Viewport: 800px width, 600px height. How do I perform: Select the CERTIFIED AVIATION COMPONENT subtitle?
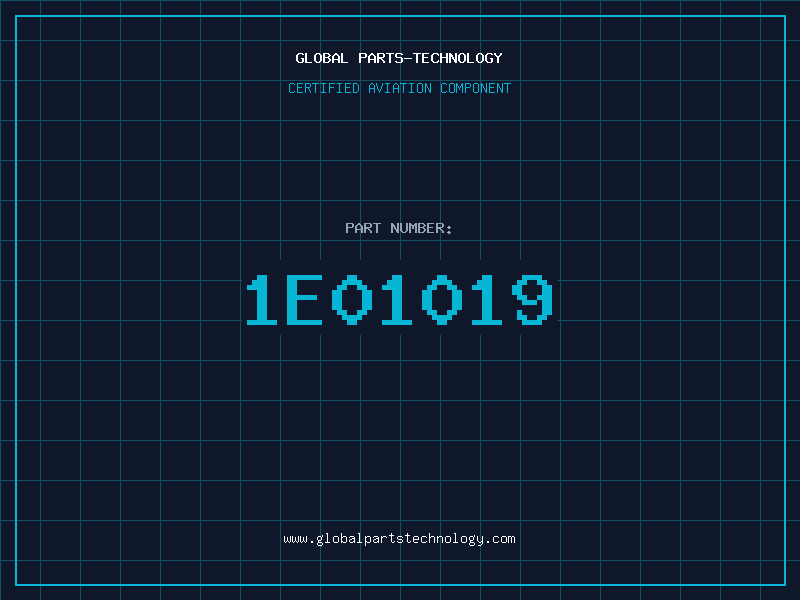[399, 88]
